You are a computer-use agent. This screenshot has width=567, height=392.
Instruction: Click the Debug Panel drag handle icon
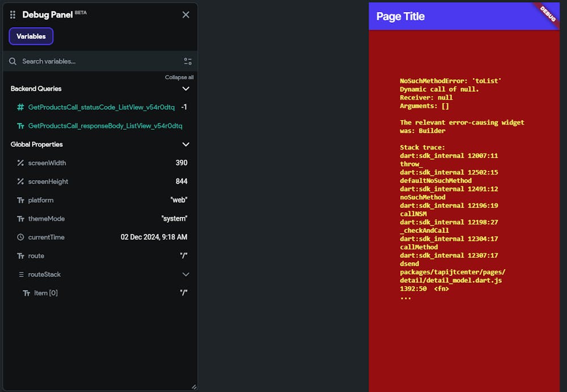click(12, 15)
